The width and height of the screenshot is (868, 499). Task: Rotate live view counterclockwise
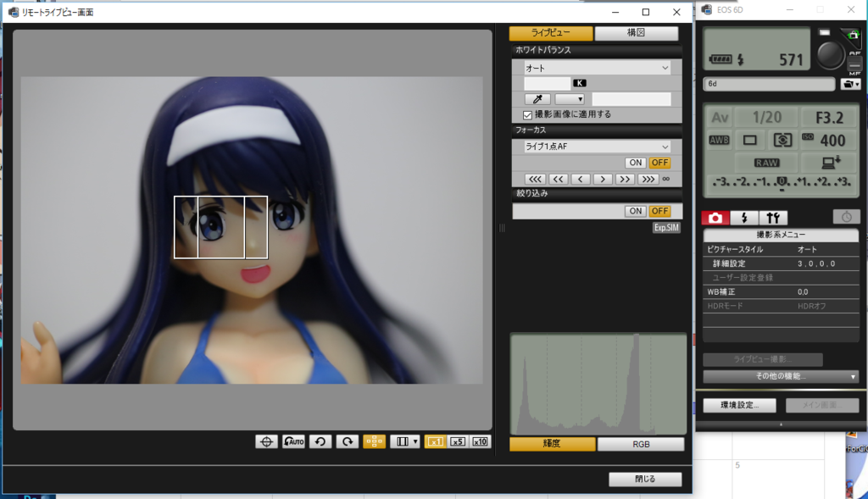point(320,441)
